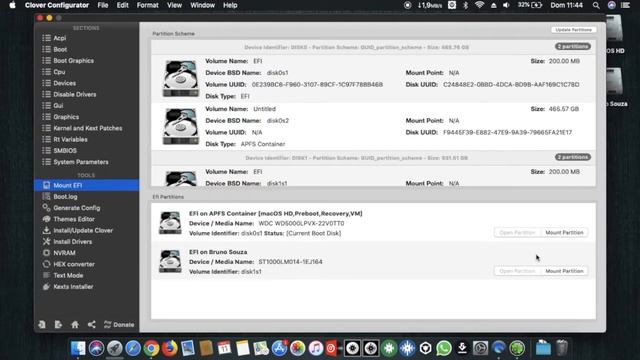Open Safari from the Dock
Image resolution: width=640 pixels, height=360 pixels.
point(133,348)
